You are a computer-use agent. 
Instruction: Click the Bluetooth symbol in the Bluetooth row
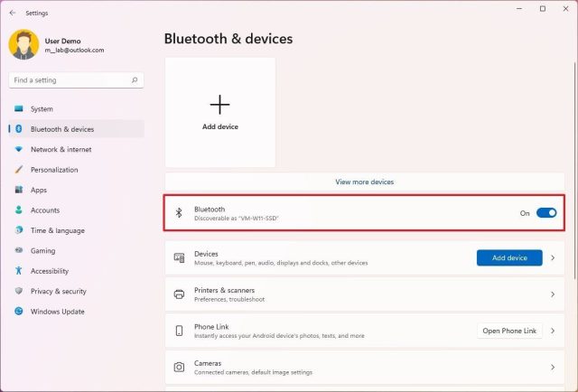click(179, 213)
